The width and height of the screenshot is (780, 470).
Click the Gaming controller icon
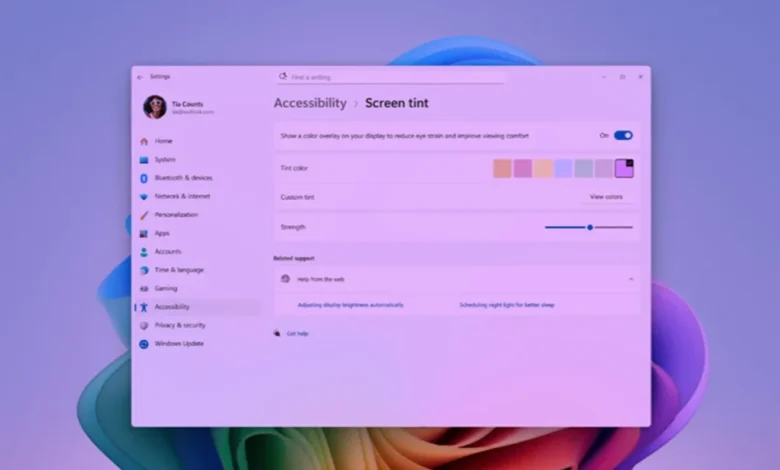click(144, 288)
